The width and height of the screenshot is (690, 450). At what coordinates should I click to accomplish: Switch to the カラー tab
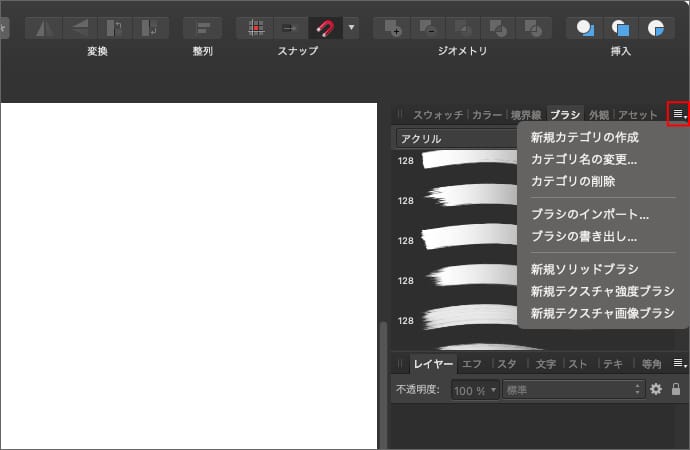[x=487, y=115]
